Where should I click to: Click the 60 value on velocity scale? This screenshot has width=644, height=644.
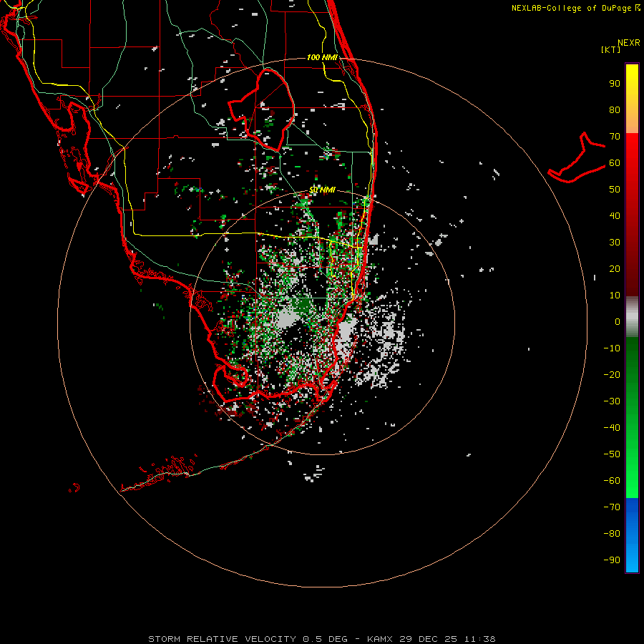(x=615, y=163)
